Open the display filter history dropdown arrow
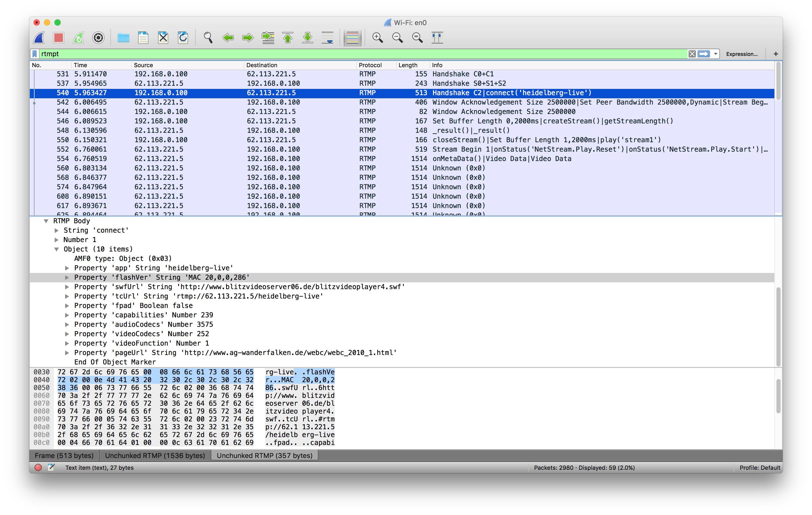 [x=715, y=54]
